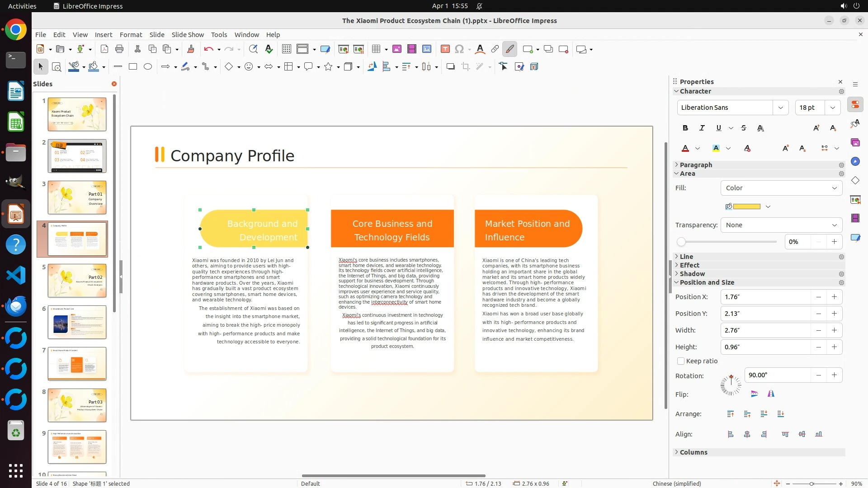The height and width of the screenshot is (488, 868).
Task: Click the yellow fill color swatch
Action: point(746,206)
